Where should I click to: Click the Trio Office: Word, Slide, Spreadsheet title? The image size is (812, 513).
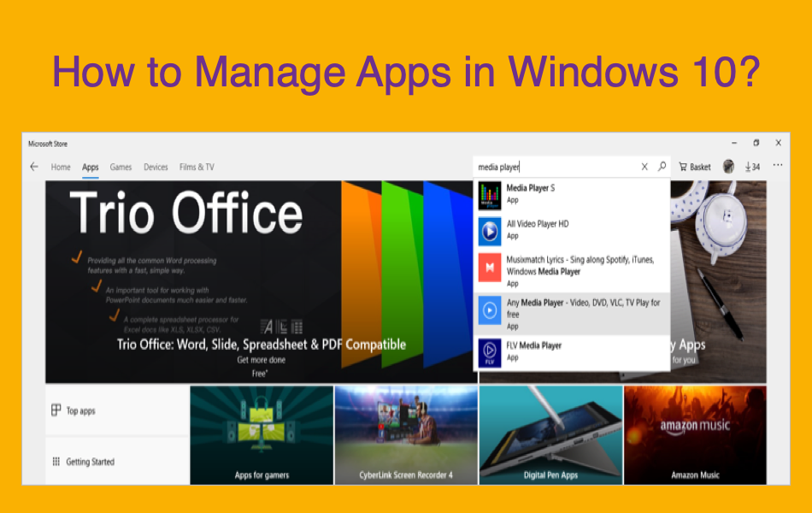(262, 345)
